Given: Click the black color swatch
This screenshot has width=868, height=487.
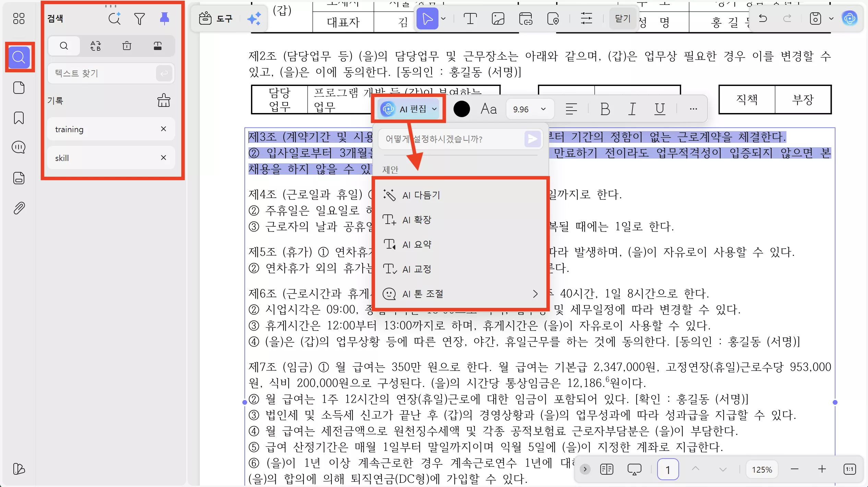Looking at the screenshot, I should 461,109.
